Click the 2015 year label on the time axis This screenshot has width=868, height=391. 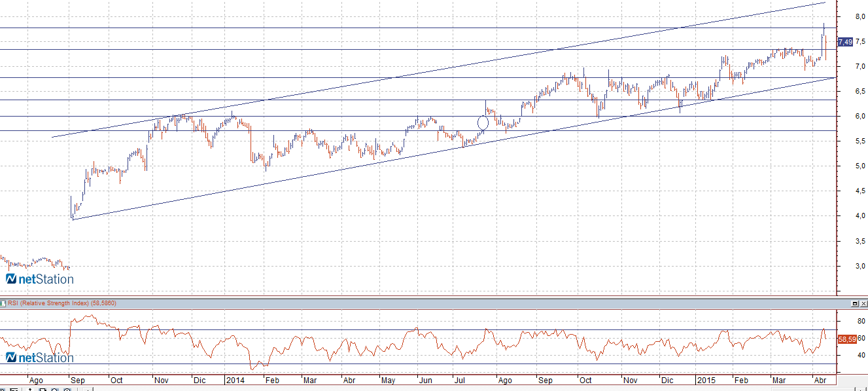coord(706,380)
